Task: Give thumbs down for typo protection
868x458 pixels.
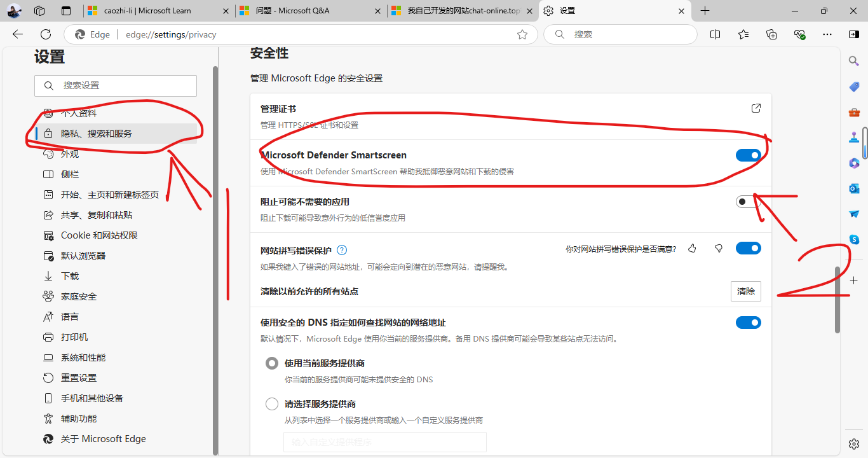Action: coord(719,248)
